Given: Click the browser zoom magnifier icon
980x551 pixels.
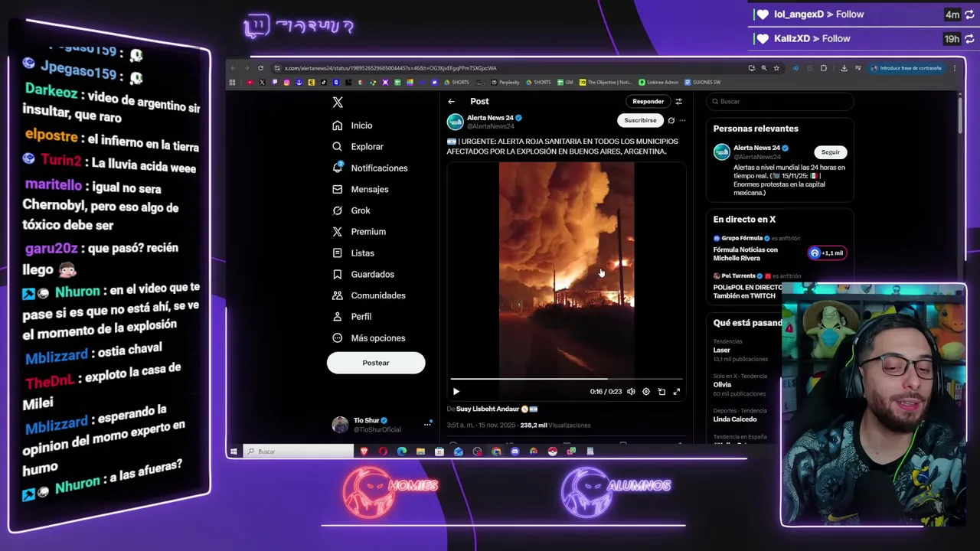Looking at the screenshot, I should 764,68.
